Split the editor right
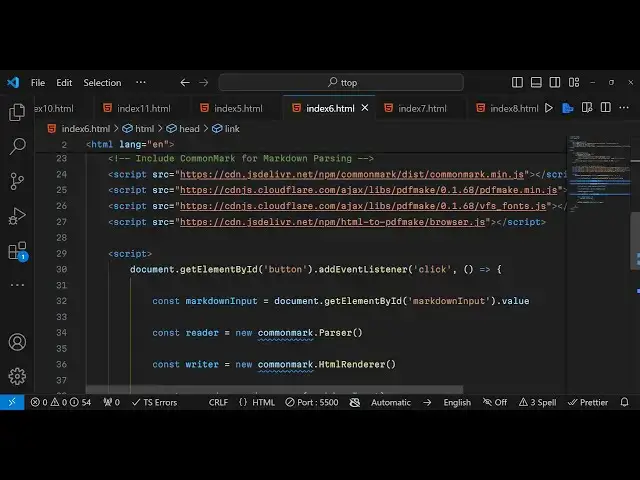Screen dimensions: 640x480 coord(606,108)
